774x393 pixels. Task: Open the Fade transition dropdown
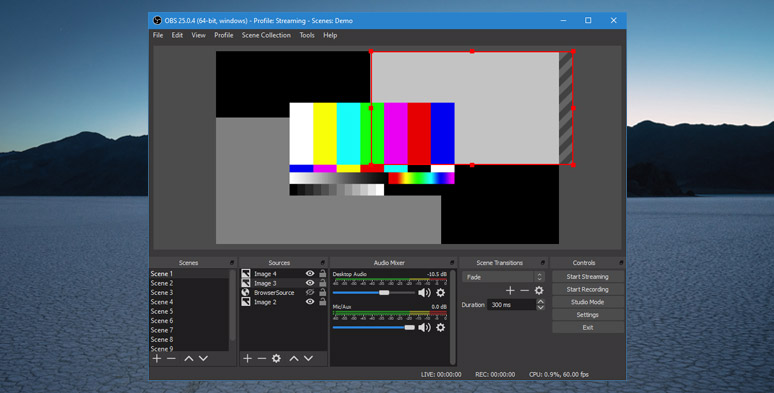[x=503, y=277]
